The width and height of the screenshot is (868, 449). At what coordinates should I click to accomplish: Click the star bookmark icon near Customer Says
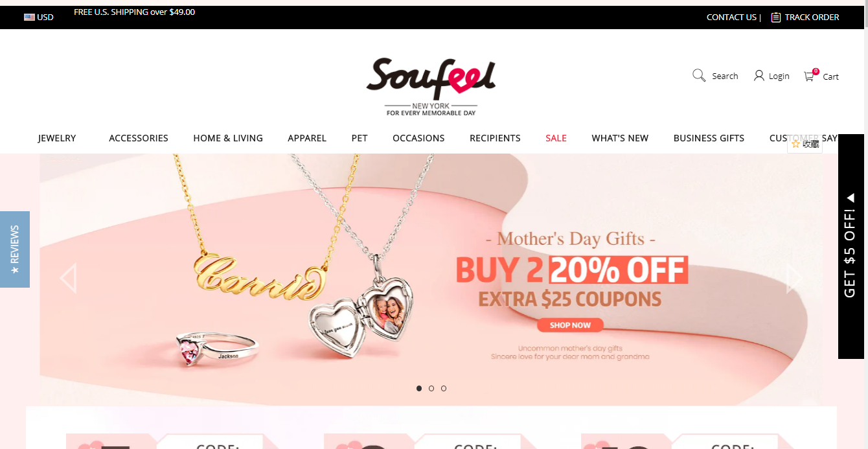(795, 144)
